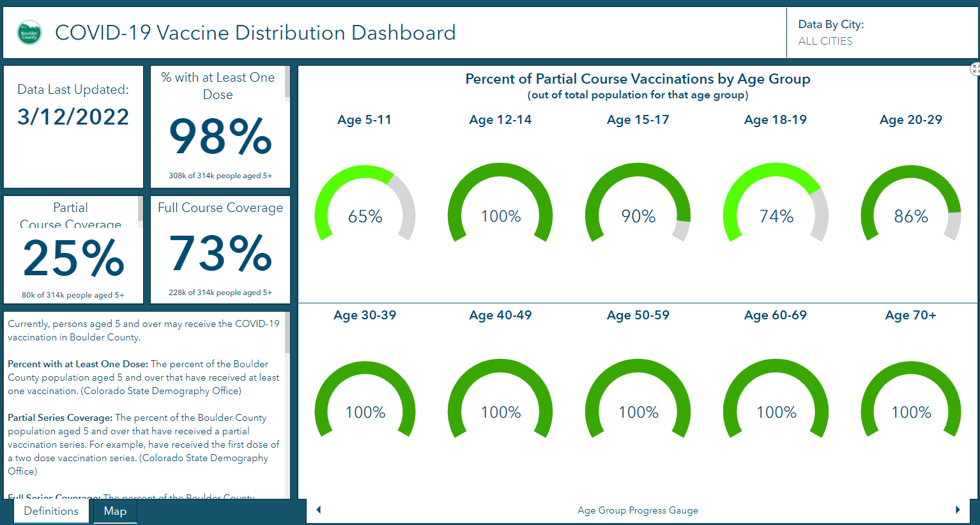Image resolution: width=980 pixels, height=525 pixels.
Task: Switch to the Definitions tab
Action: 51,511
